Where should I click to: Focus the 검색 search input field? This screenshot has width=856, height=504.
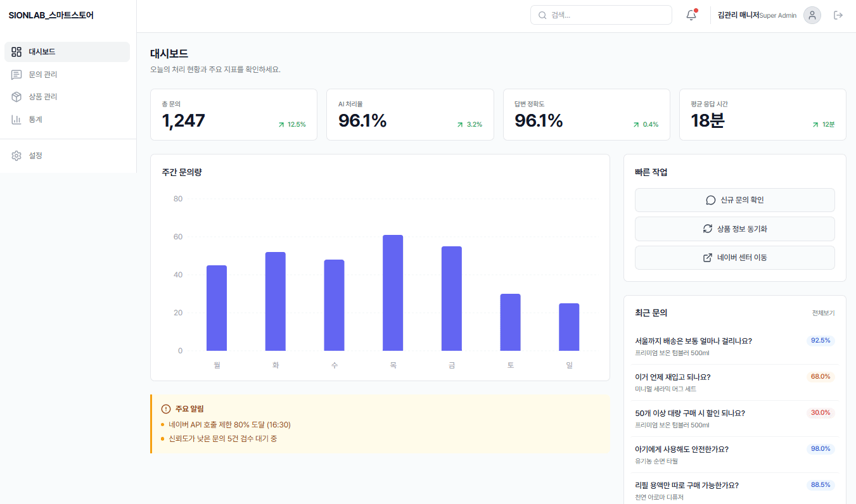pyautogui.click(x=601, y=15)
